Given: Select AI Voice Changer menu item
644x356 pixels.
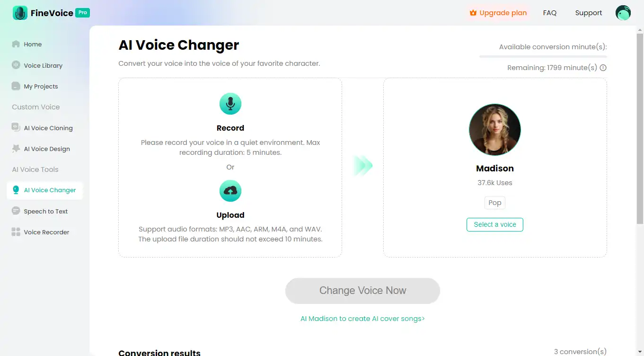Looking at the screenshot, I should point(44,190).
